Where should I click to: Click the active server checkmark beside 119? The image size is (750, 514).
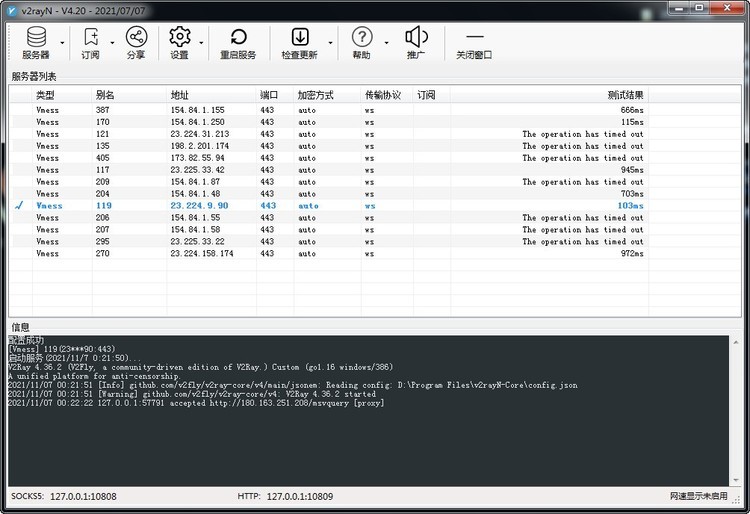pyautogui.click(x=19, y=206)
